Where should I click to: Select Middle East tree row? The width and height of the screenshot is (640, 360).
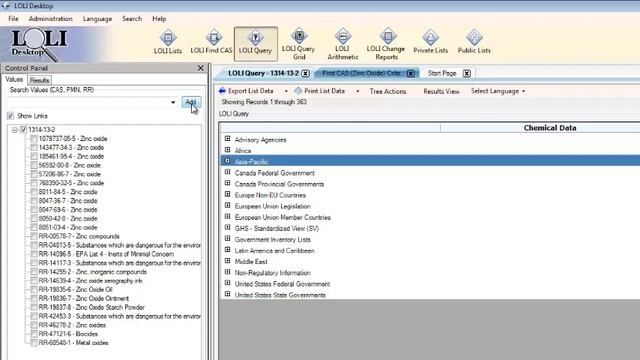[251, 262]
